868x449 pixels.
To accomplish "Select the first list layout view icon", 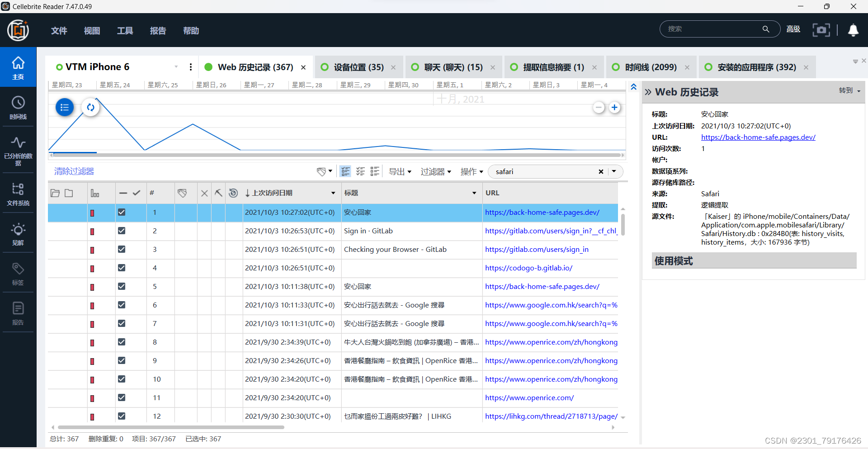I will [x=345, y=171].
